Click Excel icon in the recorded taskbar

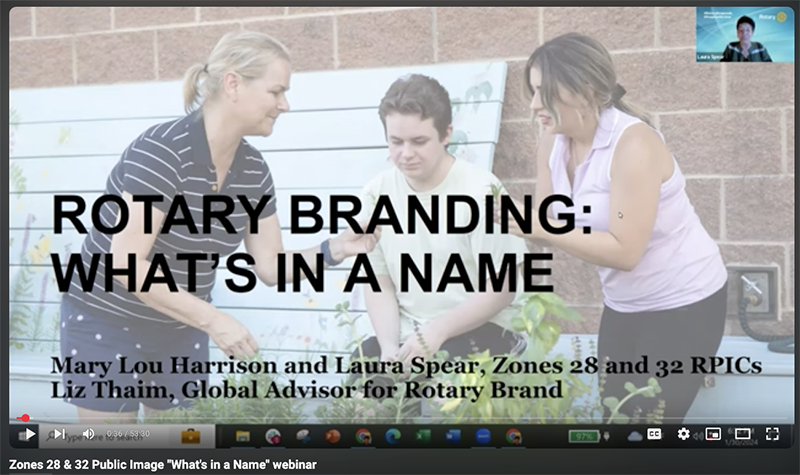[x=422, y=436]
